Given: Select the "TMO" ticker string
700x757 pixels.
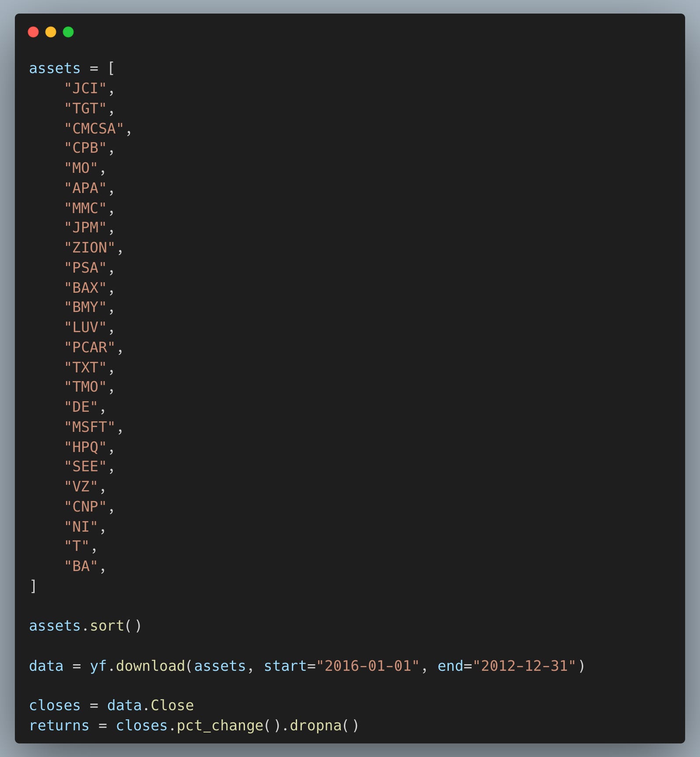Looking at the screenshot, I should (85, 387).
